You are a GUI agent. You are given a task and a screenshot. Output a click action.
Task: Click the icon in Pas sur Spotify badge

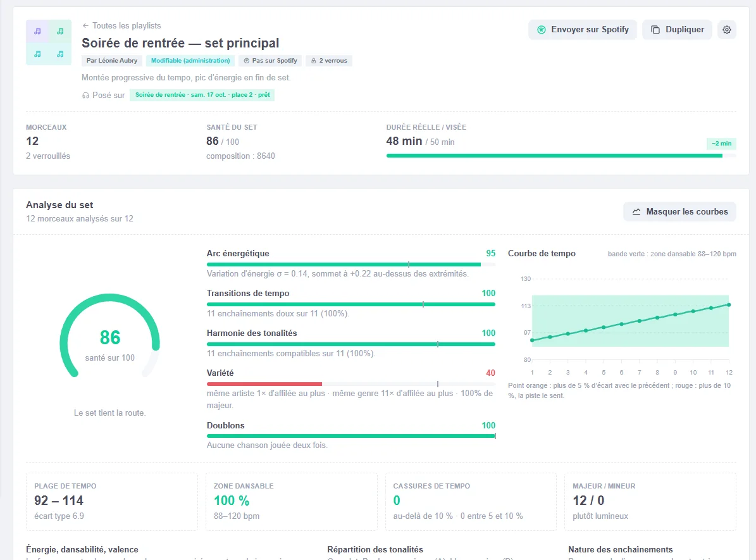tap(246, 61)
